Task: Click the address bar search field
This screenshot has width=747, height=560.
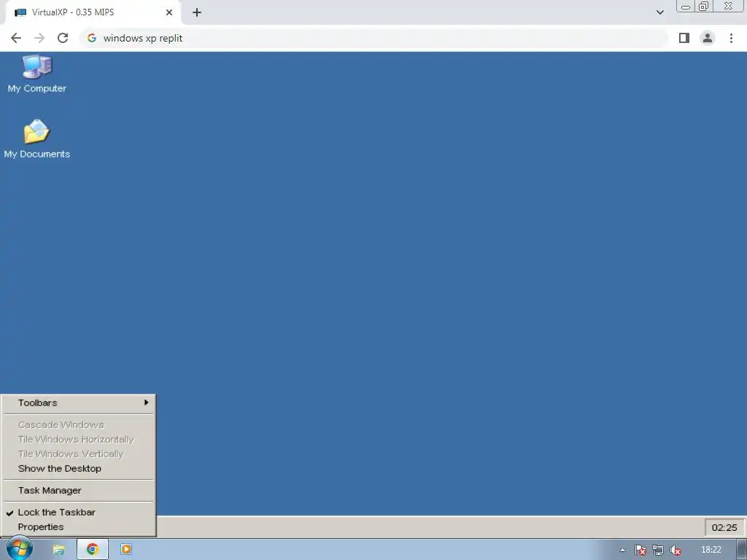Action: (373, 38)
